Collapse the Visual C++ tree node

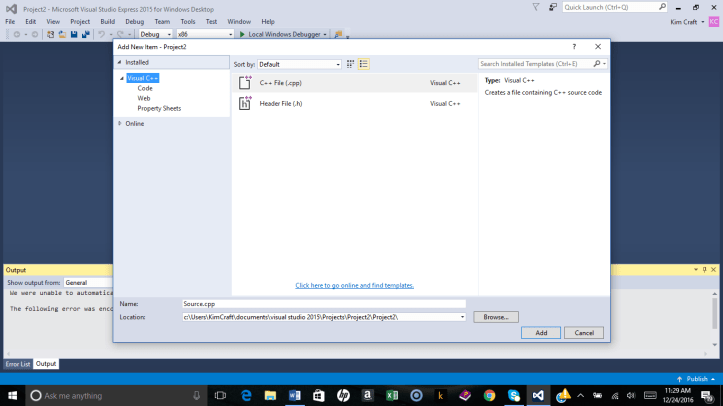click(x=121, y=78)
